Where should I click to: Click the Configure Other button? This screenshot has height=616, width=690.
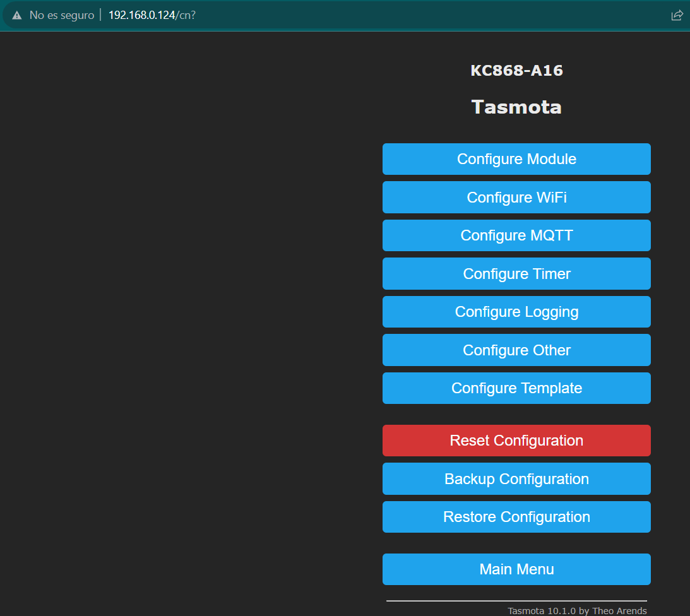[x=516, y=350]
